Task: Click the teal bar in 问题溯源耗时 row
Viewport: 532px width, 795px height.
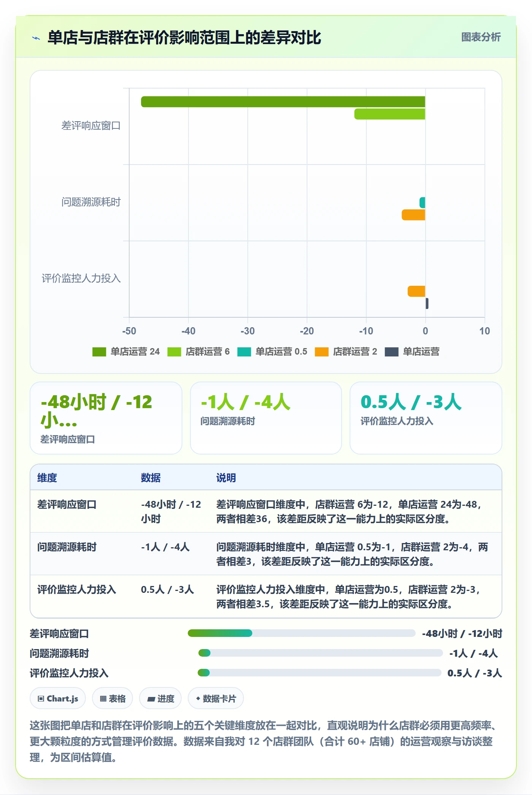Action: tap(422, 203)
